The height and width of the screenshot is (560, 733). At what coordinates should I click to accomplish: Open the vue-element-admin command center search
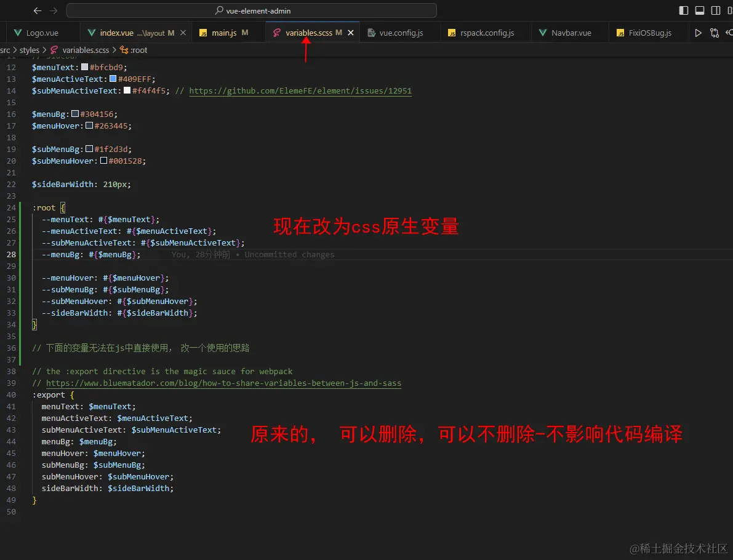point(252,10)
